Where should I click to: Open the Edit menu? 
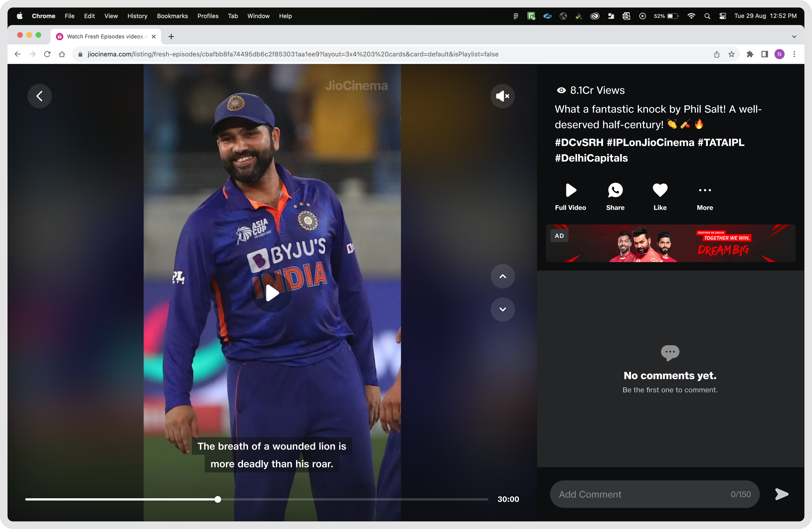click(89, 16)
